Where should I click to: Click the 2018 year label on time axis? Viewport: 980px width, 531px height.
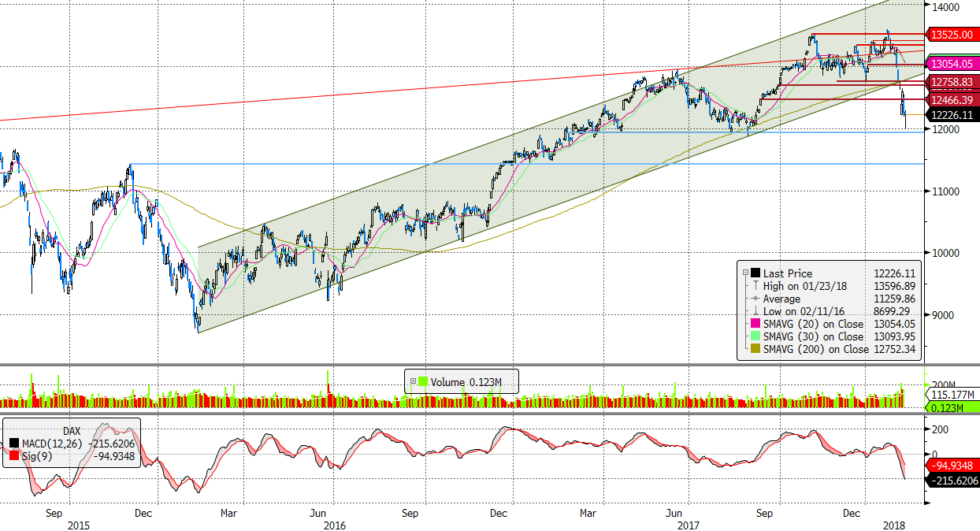tap(894, 525)
